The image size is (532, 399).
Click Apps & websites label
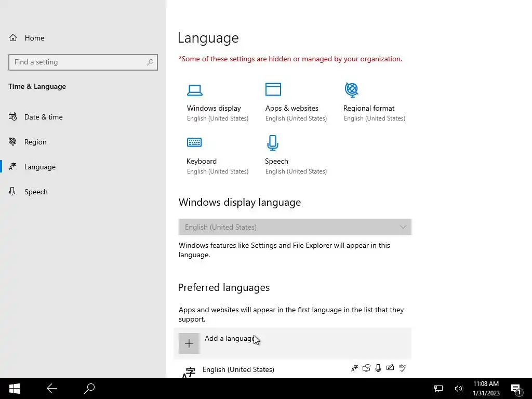click(292, 108)
